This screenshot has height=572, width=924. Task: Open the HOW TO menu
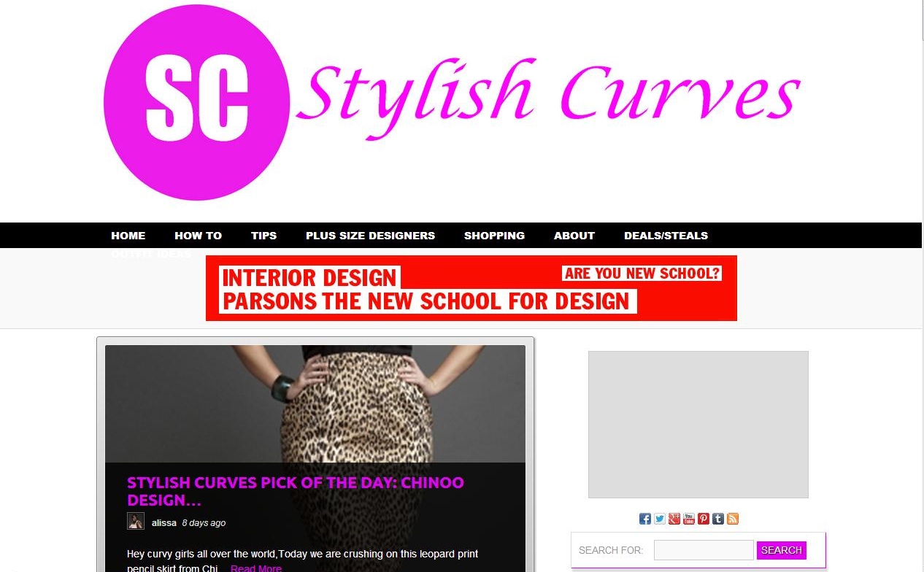(198, 236)
